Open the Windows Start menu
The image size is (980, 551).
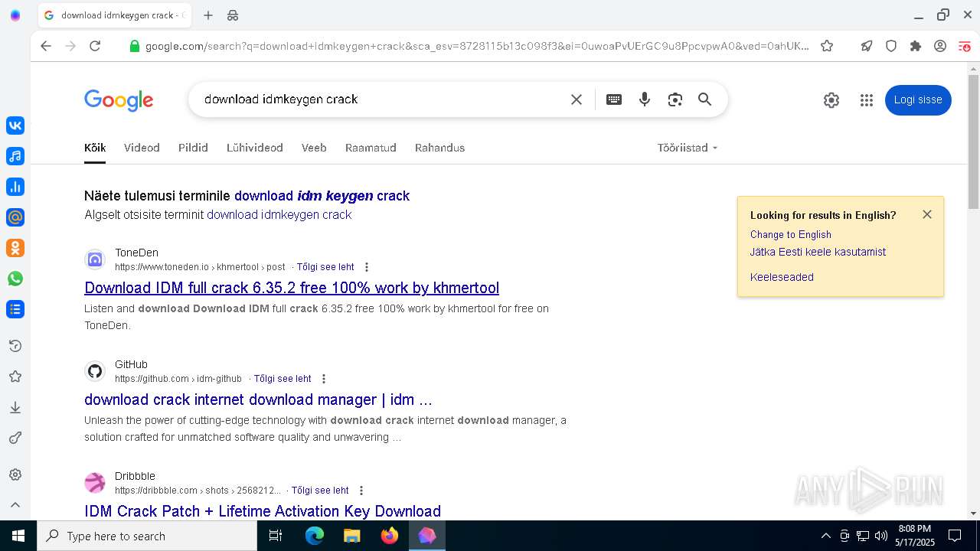(x=18, y=536)
